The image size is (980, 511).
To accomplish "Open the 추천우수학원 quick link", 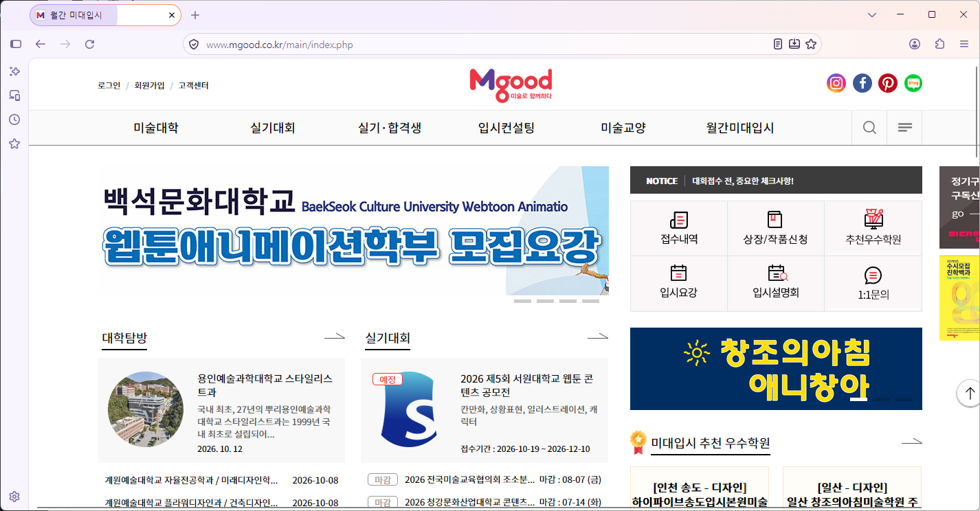I will click(x=873, y=229).
